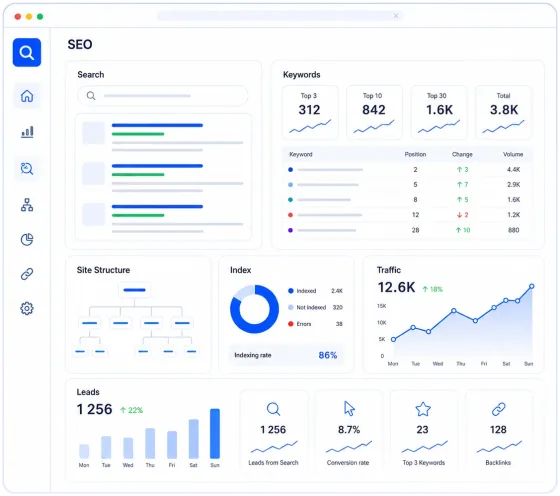Open the site structure sidebar icon
Viewport: 560px width, 496px height.
tap(27, 205)
